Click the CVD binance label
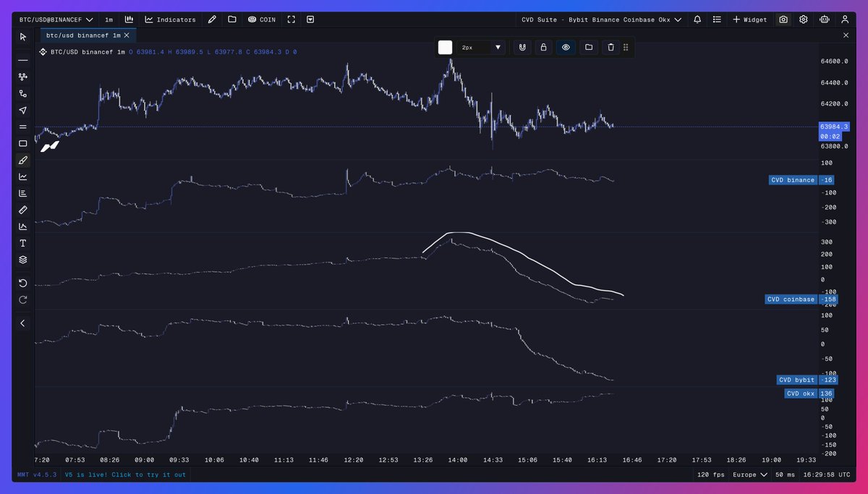The width and height of the screenshot is (868, 494). pyautogui.click(x=792, y=180)
